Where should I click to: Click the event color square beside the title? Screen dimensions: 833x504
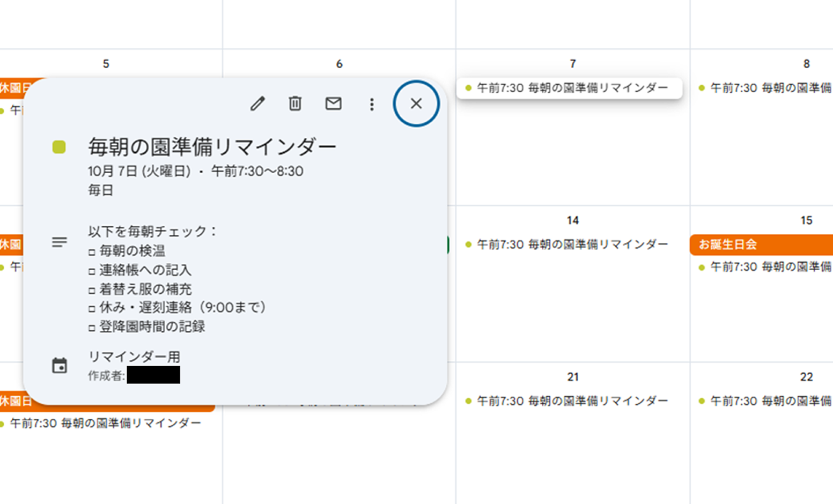coord(59,145)
